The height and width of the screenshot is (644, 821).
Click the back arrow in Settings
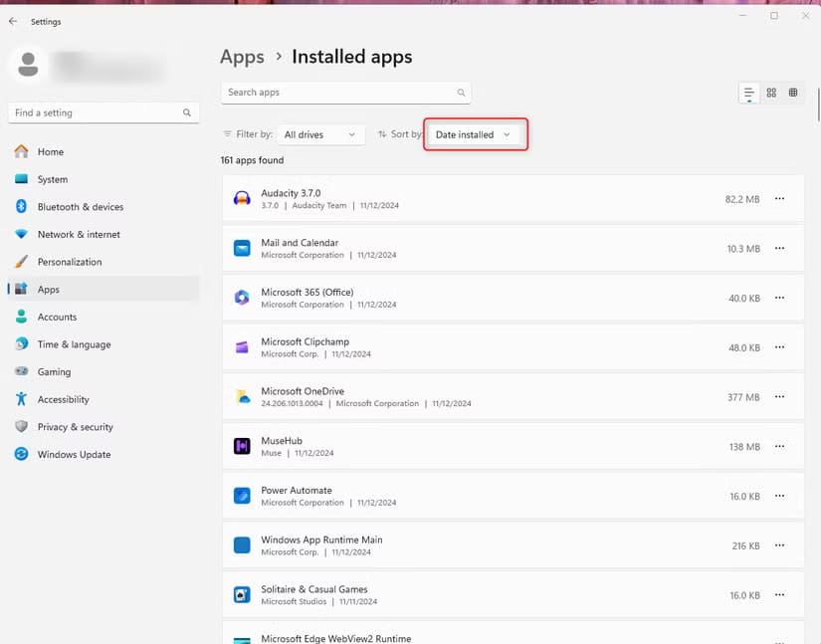[x=13, y=21]
